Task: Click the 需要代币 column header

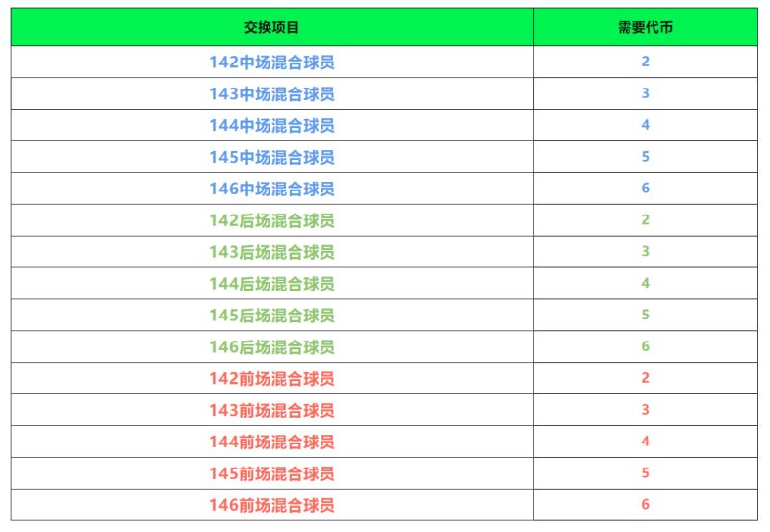Action: click(646, 27)
